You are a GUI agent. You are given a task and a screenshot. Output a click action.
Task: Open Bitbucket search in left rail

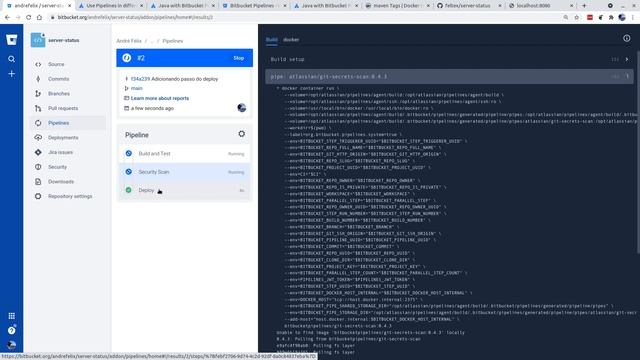point(11,59)
